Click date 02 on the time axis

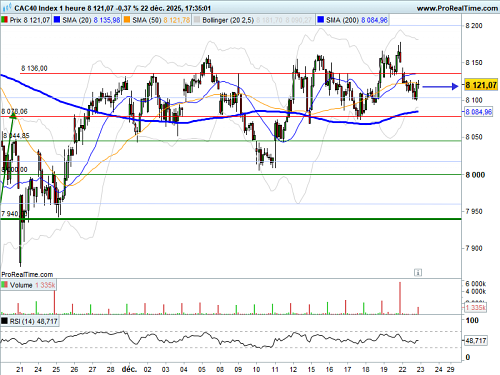pyautogui.click(x=147, y=369)
